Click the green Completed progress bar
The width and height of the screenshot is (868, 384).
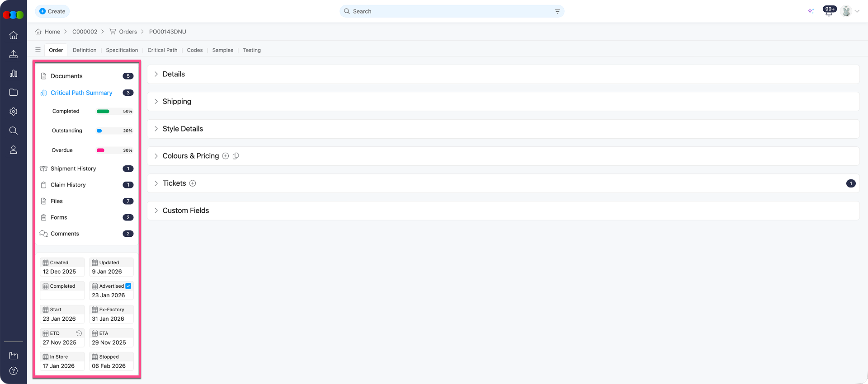[x=103, y=111]
